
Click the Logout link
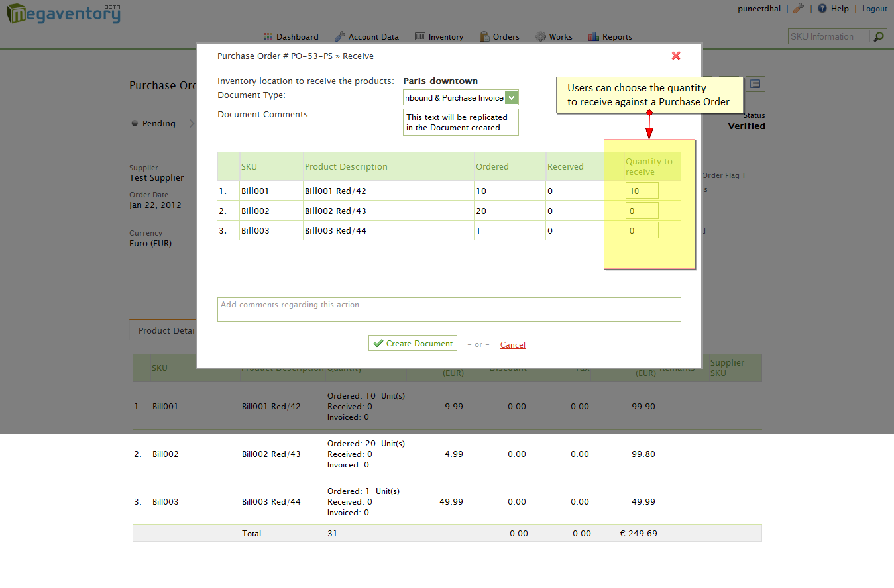pos(874,8)
